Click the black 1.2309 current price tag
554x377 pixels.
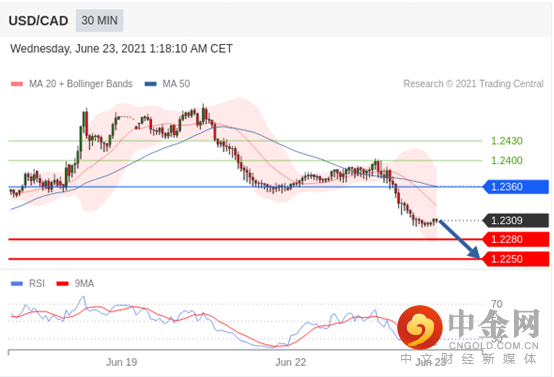tap(516, 220)
